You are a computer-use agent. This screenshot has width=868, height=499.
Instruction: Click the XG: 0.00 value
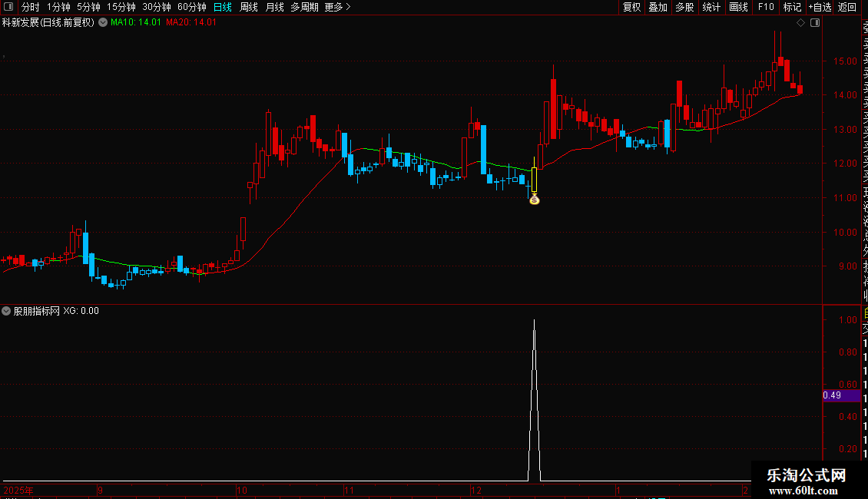click(81, 311)
